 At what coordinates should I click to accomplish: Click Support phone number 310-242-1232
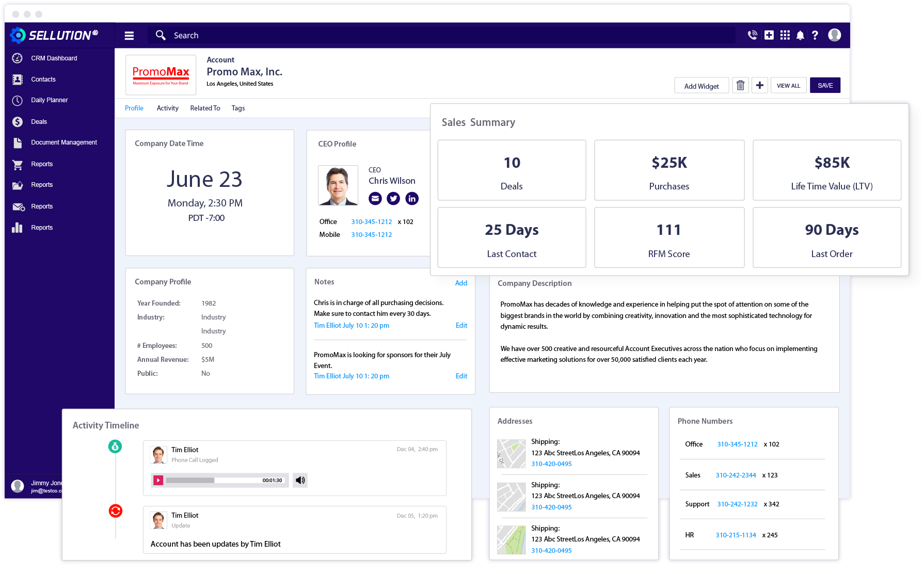[x=737, y=504]
